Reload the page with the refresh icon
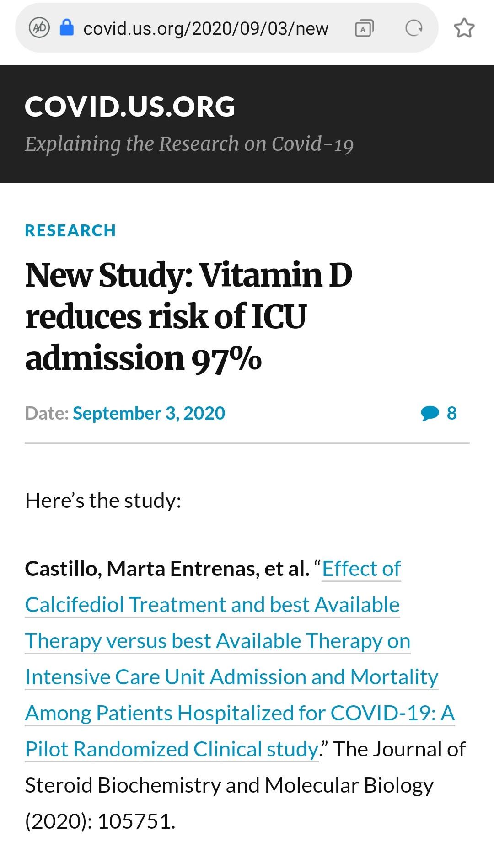This screenshot has width=494, height=868. (414, 28)
